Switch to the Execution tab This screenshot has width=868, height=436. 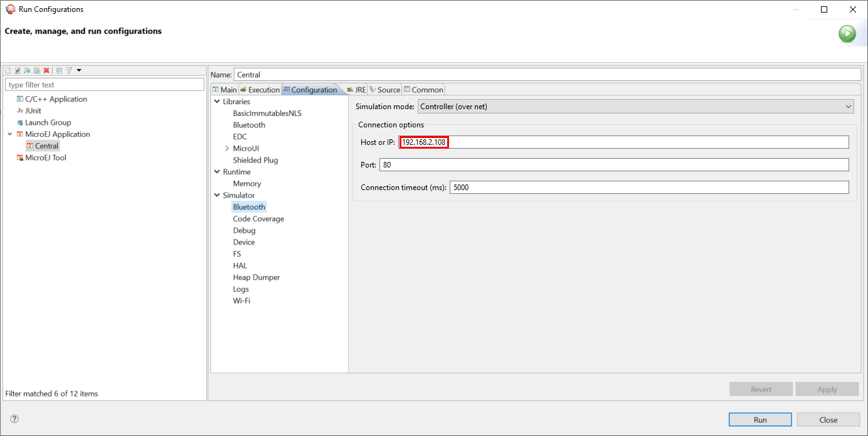[259, 90]
